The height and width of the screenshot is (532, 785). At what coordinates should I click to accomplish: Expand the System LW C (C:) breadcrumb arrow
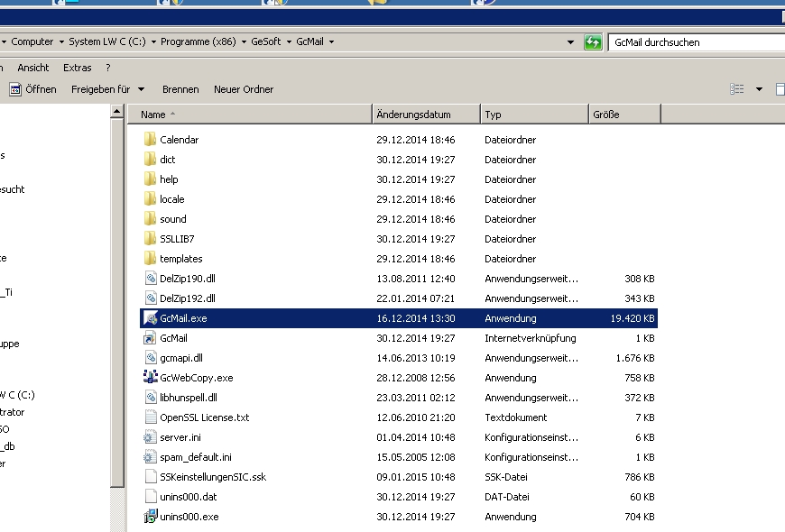point(153,41)
